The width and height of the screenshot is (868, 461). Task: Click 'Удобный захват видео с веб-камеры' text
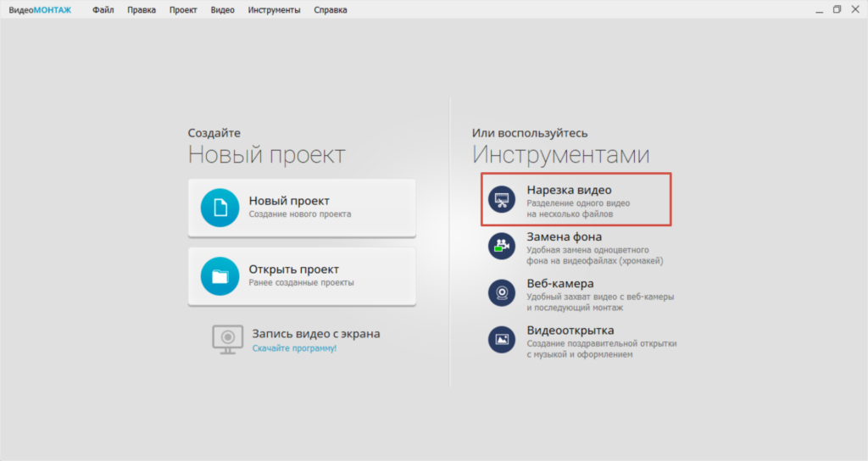click(600, 297)
